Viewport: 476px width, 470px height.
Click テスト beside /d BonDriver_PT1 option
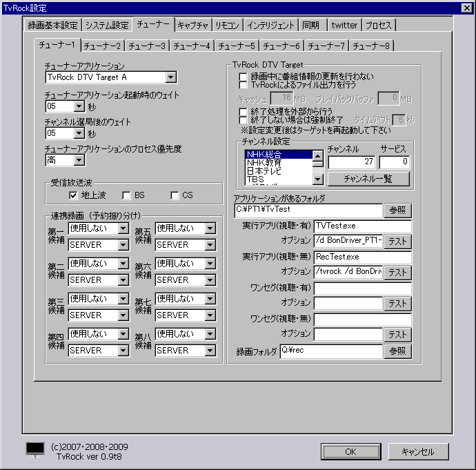[x=397, y=242]
